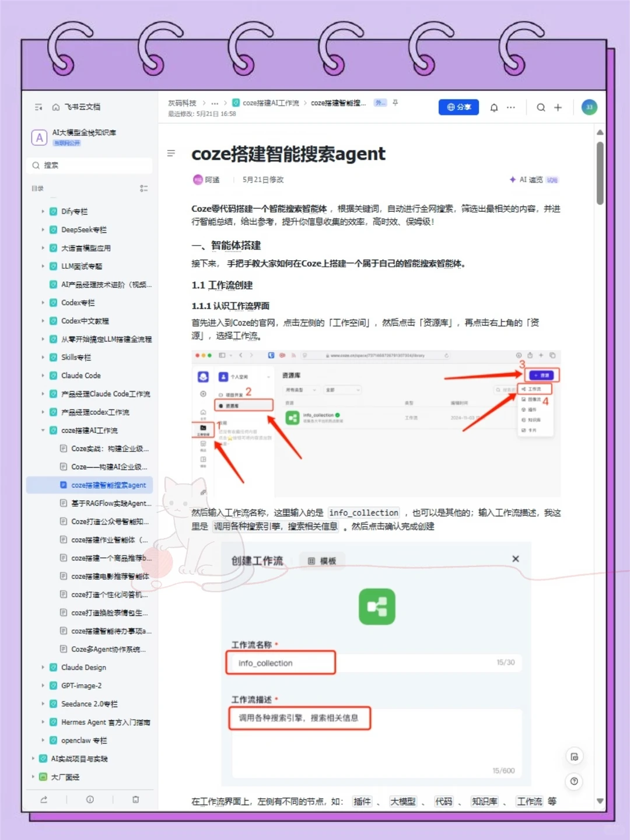Expand the Skills专栏 tree node
Viewport: 630px width, 840px height.
point(43,358)
